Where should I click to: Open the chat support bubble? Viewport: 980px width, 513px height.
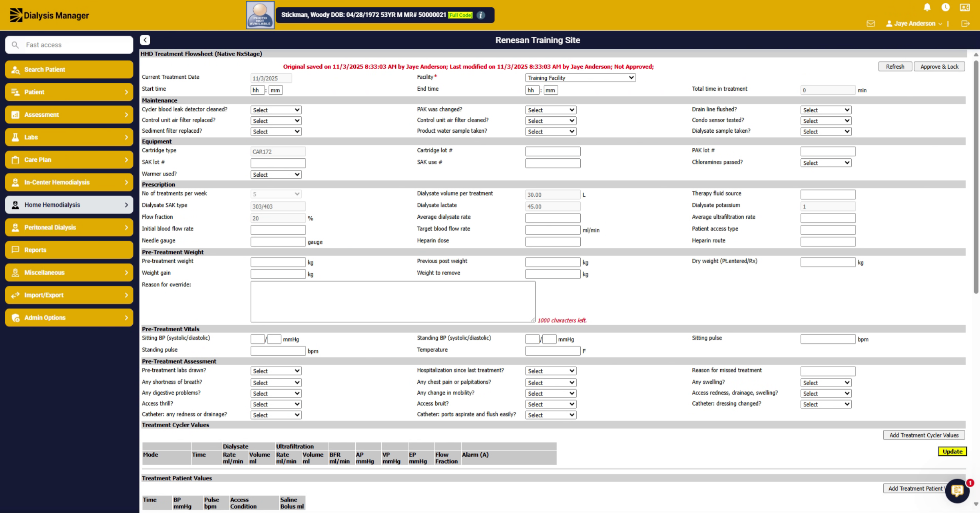click(x=957, y=491)
